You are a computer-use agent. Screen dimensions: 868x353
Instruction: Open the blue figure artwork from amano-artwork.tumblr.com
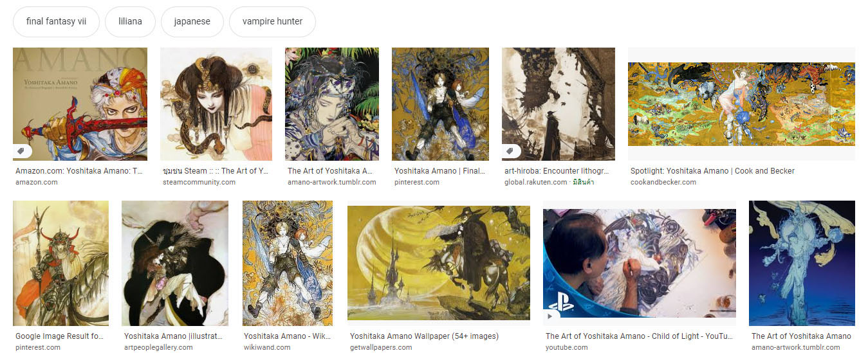[802, 263]
